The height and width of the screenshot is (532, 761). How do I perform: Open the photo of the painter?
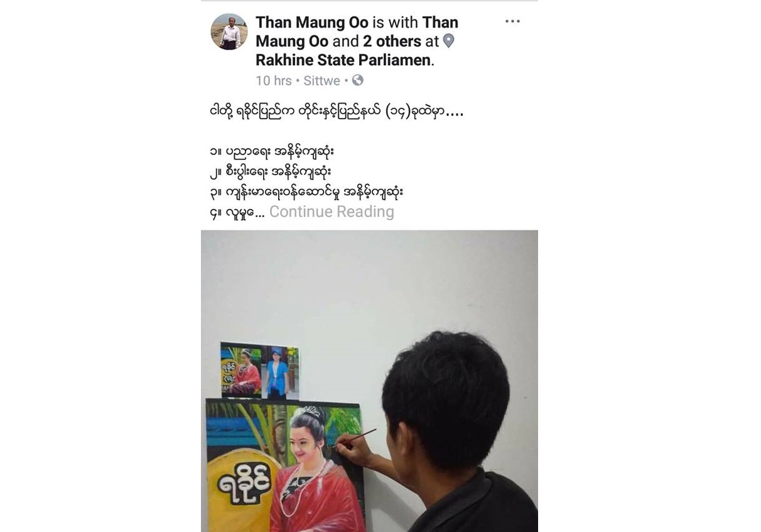(369, 381)
